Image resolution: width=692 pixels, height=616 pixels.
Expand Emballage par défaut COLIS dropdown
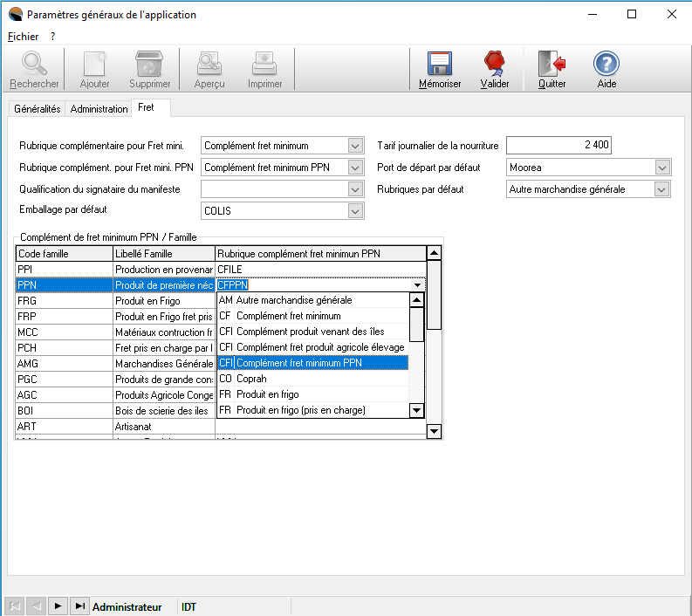tap(354, 210)
